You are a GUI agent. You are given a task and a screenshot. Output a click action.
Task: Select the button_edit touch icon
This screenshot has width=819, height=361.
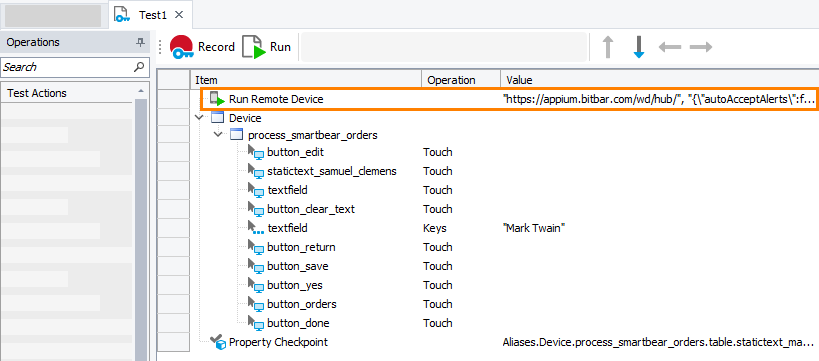tap(256, 153)
